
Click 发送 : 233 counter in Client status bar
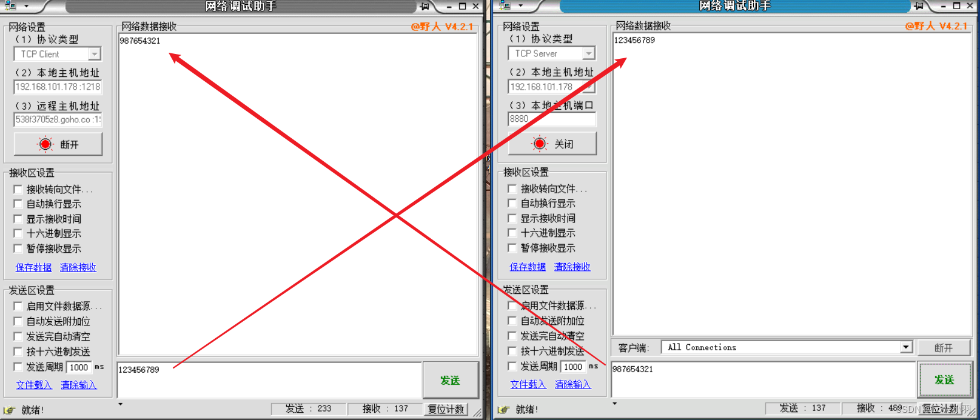pos(309,409)
